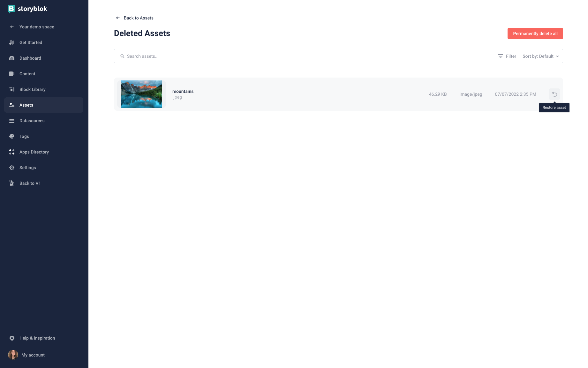Click the search magnifier icon
The width and height of the screenshot is (588, 368).
click(122, 56)
